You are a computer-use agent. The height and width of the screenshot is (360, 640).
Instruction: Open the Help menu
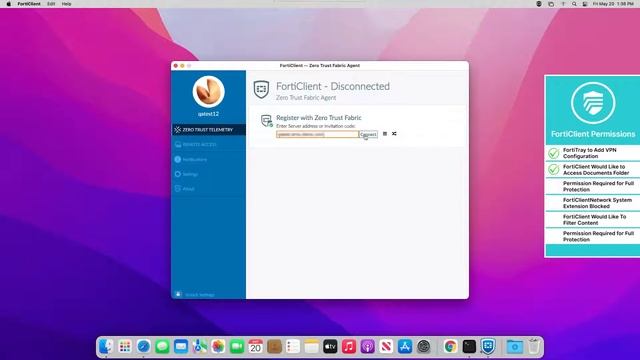tap(67, 4)
